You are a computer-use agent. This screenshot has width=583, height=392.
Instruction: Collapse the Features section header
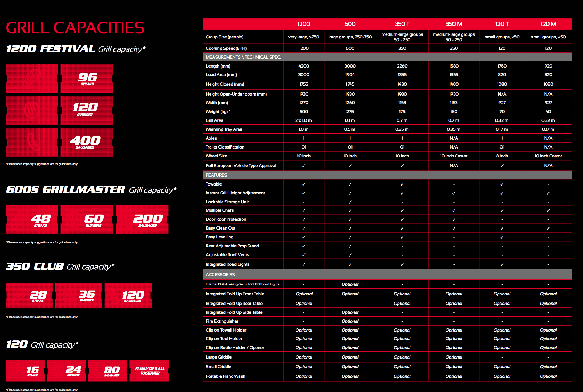(216, 175)
